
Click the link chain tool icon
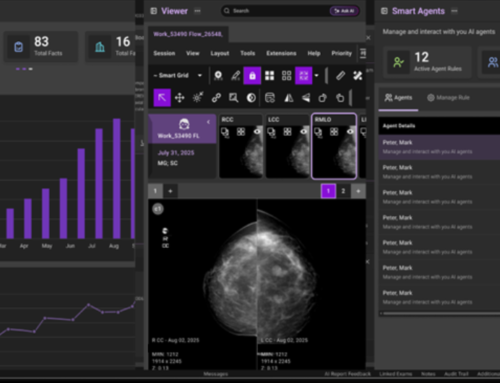(x=216, y=98)
